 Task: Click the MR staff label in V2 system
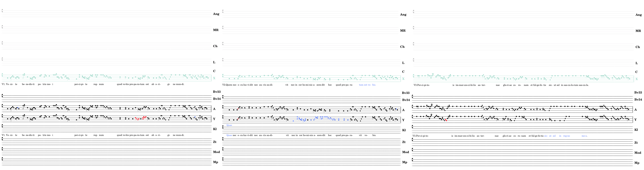[x=403, y=31]
